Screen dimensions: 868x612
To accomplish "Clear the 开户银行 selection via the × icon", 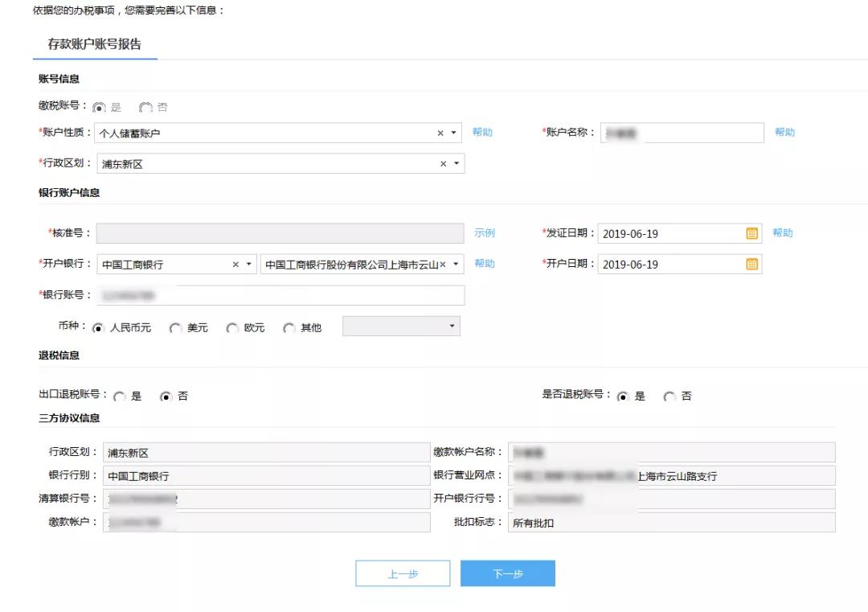I will (x=234, y=263).
